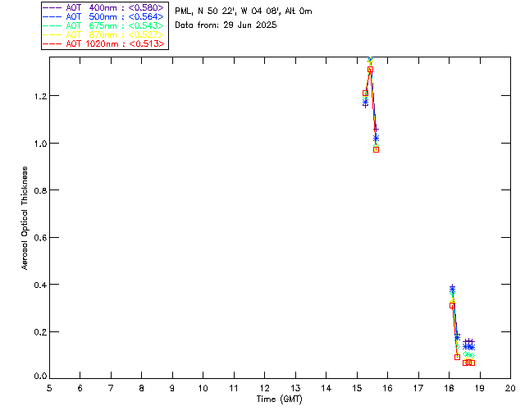Click the 20 x-axis hour label
Image resolution: width=525 pixels, height=420 pixels.
tap(510, 388)
